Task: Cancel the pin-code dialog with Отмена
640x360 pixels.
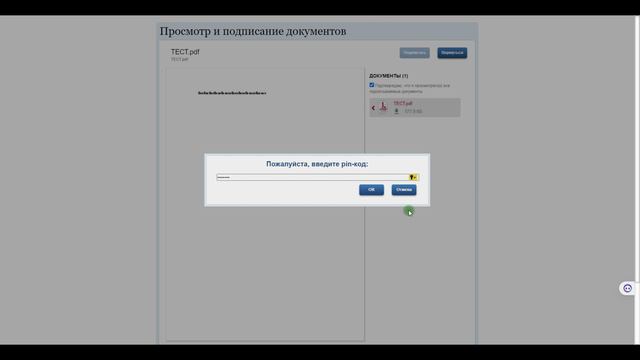Action: tap(404, 190)
